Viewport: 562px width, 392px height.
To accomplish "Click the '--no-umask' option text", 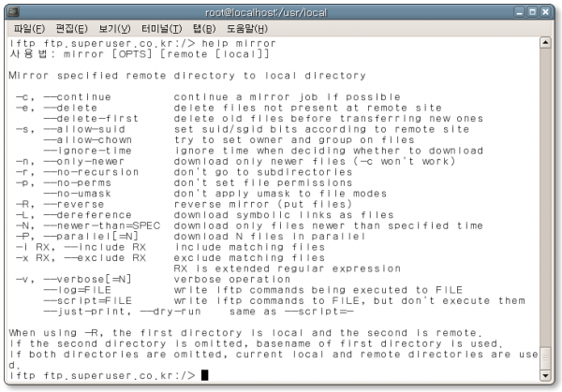I will click(x=78, y=194).
